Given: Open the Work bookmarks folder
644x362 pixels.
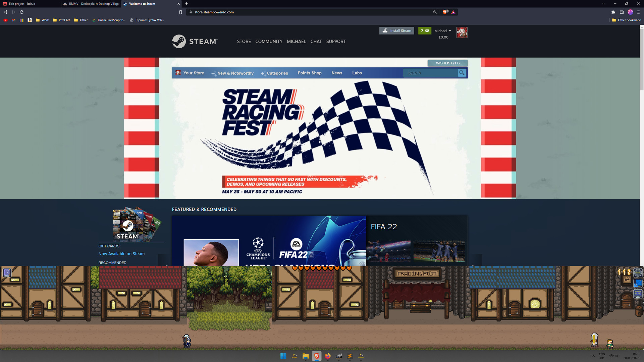Looking at the screenshot, I should coord(42,20).
